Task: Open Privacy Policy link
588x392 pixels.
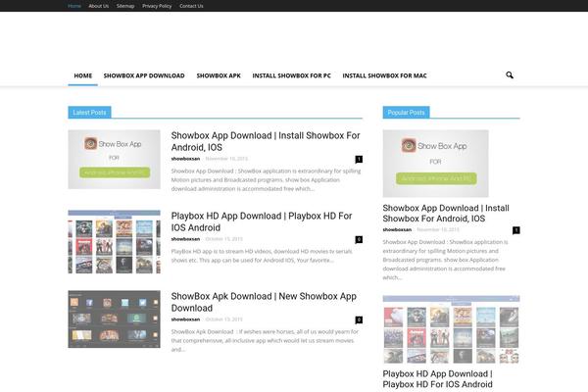Action: click(x=157, y=6)
